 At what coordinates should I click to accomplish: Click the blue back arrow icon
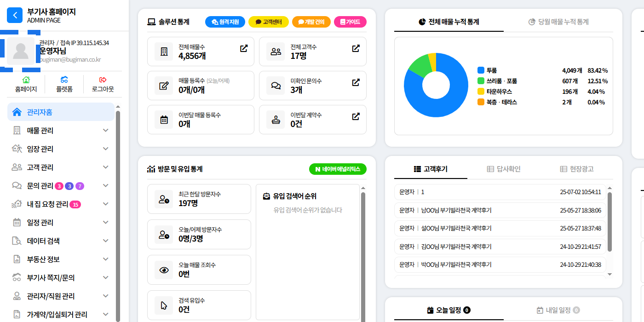pyautogui.click(x=15, y=15)
